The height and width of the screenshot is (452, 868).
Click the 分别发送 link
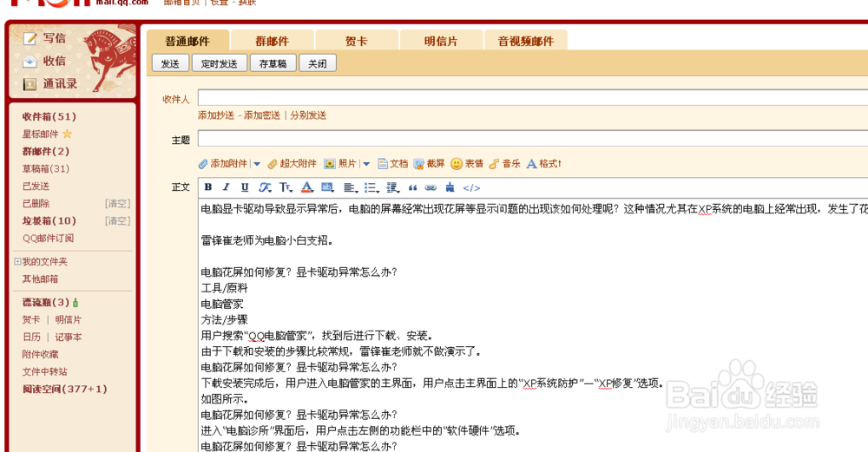coord(308,115)
